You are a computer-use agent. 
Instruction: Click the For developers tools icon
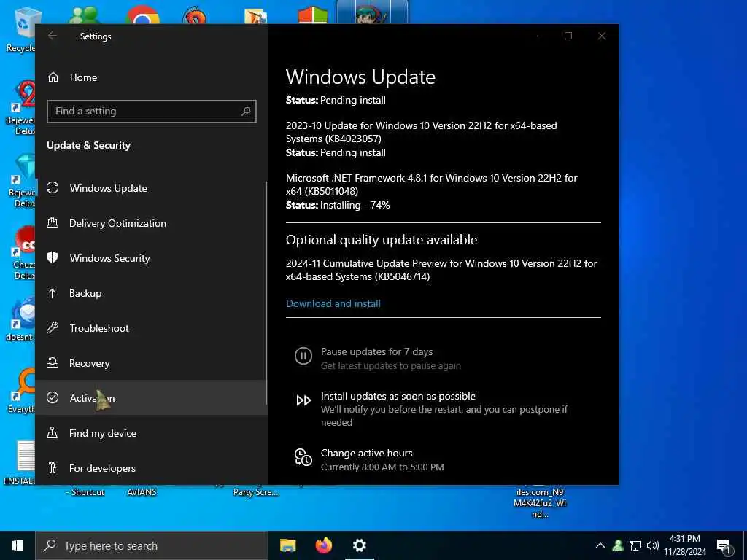53,467
